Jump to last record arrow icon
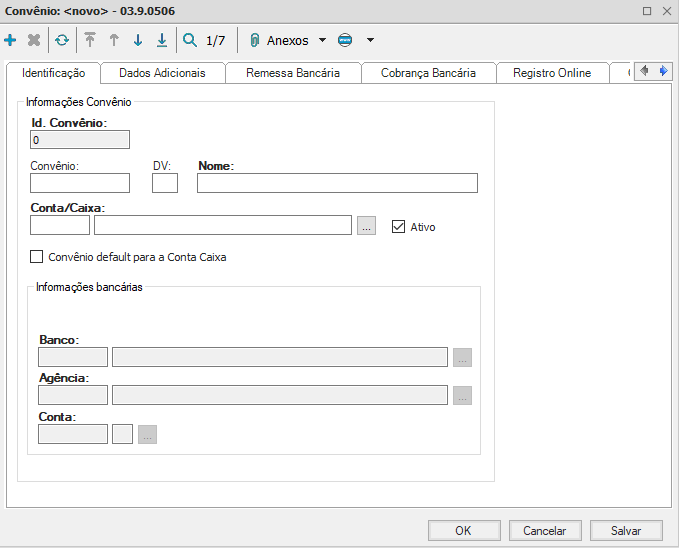The width and height of the screenshot is (679, 548). [x=162, y=41]
